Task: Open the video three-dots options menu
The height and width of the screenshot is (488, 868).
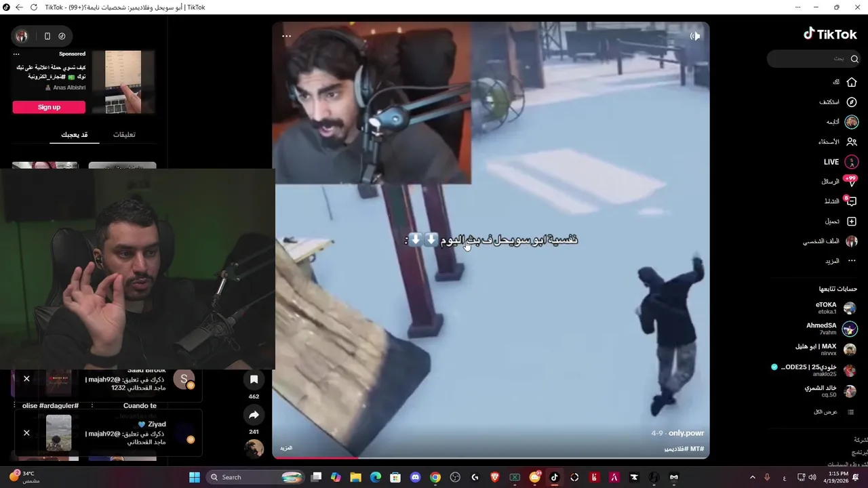Action: pyautogui.click(x=286, y=36)
